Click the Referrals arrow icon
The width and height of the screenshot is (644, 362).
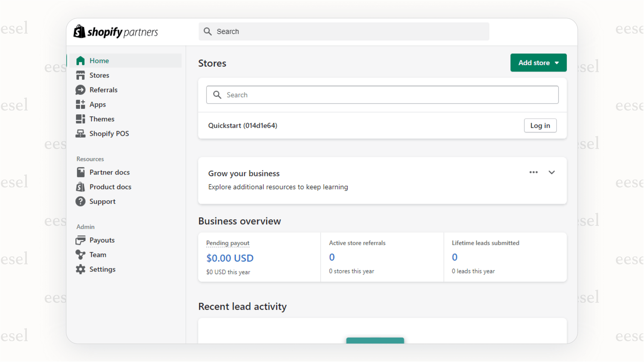[80, 90]
